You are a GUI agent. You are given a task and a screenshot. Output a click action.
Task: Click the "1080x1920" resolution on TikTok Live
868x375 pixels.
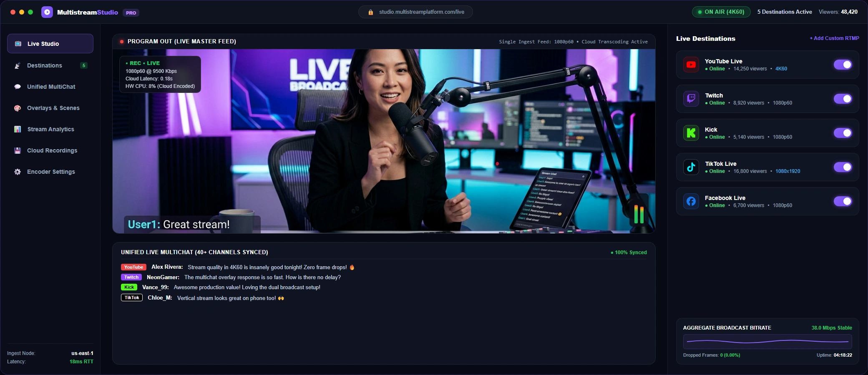click(788, 171)
